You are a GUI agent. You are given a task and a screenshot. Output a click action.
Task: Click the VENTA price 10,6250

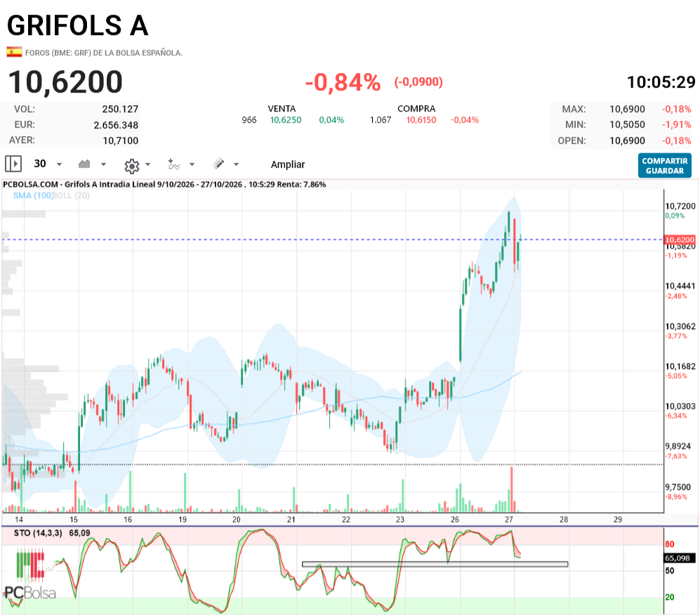tap(286, 120)
